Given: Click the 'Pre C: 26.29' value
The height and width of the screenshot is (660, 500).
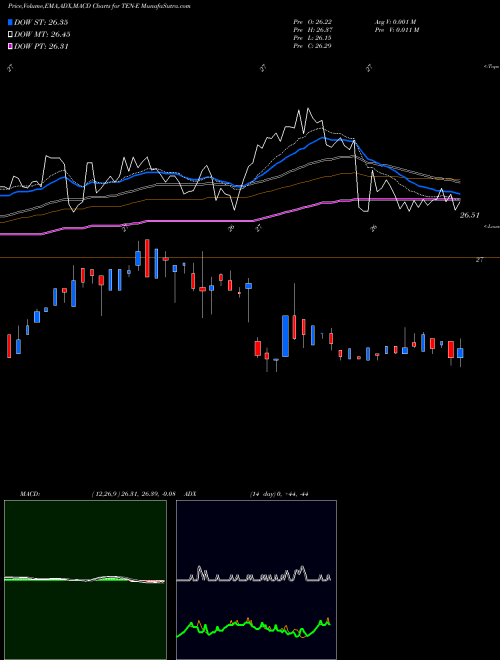Looking at the screenshot, I should 312,46.
